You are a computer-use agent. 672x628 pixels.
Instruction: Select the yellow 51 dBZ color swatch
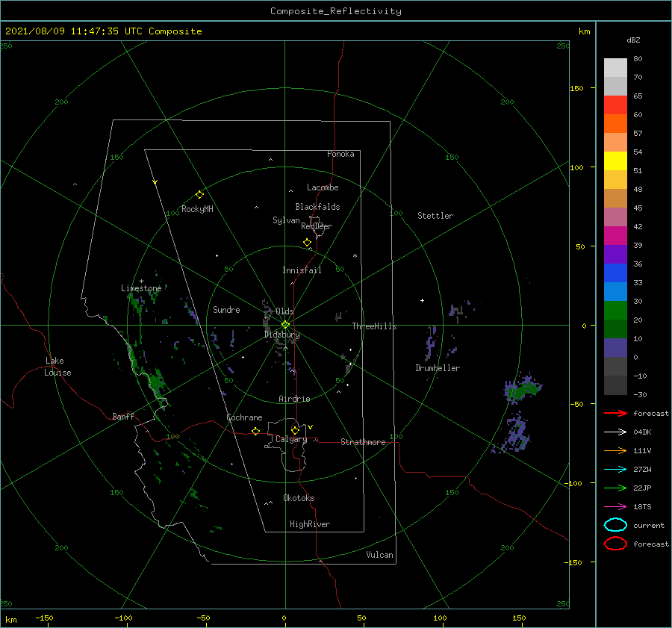(615, 161)
